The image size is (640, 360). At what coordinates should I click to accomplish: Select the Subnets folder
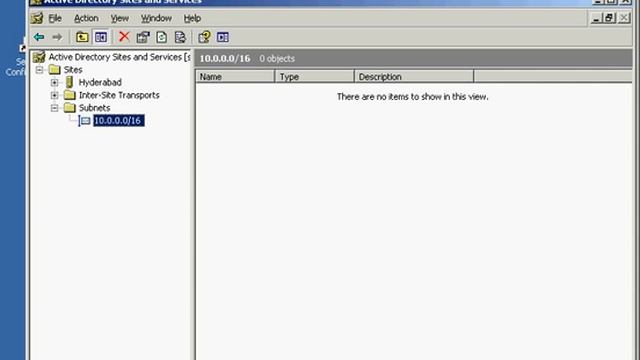[x=94, y=108]
